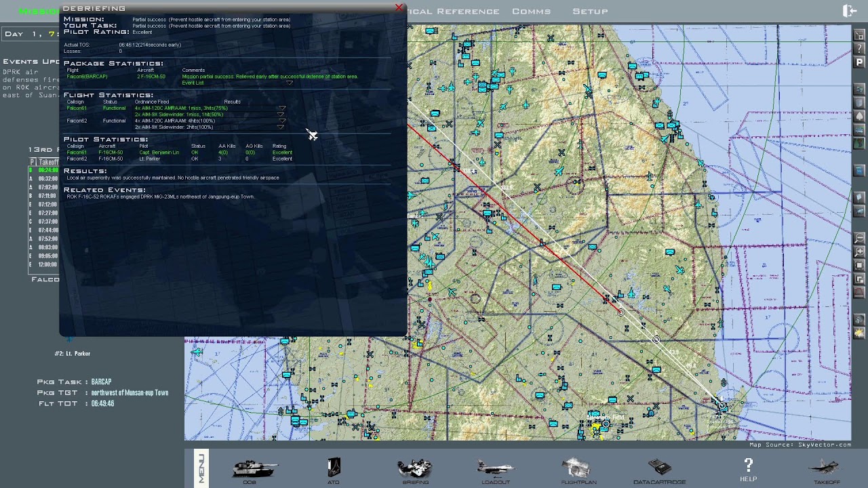
Task: Select the 07:11:00 takeoff row
Action: pyautogui.click(x=44, y=196)
